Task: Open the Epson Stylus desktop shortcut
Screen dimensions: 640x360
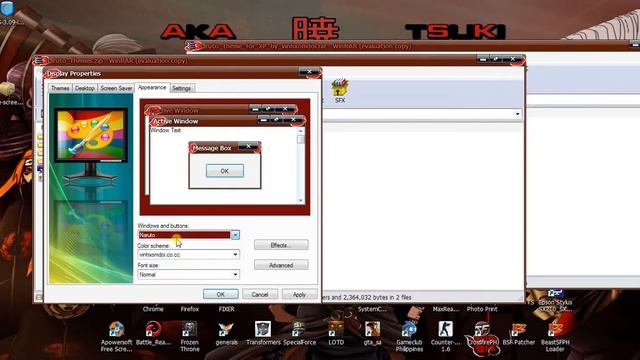Action: (x=555, y=301)
